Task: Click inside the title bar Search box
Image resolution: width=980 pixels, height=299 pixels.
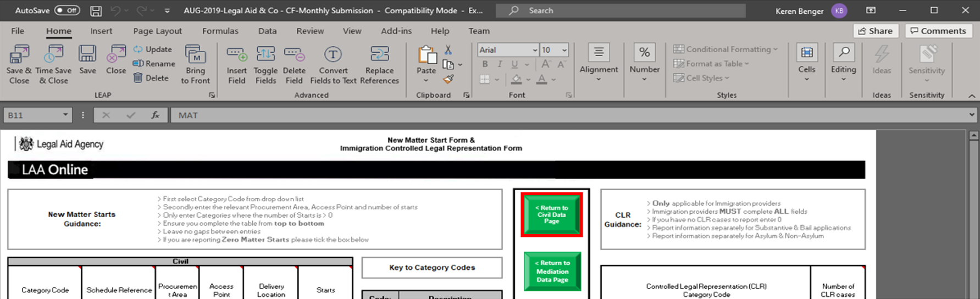Action: 621,10
